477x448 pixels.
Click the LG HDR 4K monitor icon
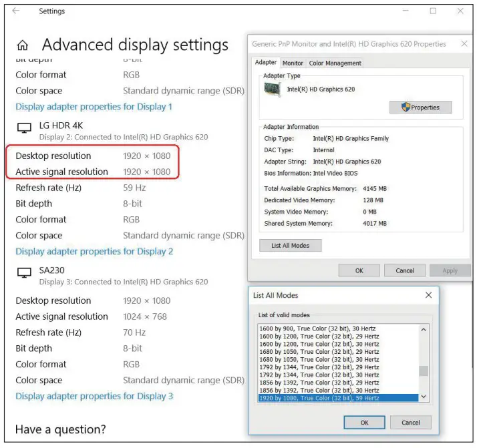pyautogui.click(x=24, y=128)
